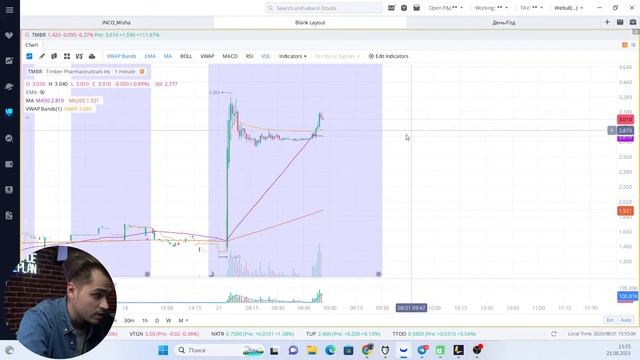The image size is (640, 360).
Task: Expand the Open P&L dropdown
Action: coord(446,8)
